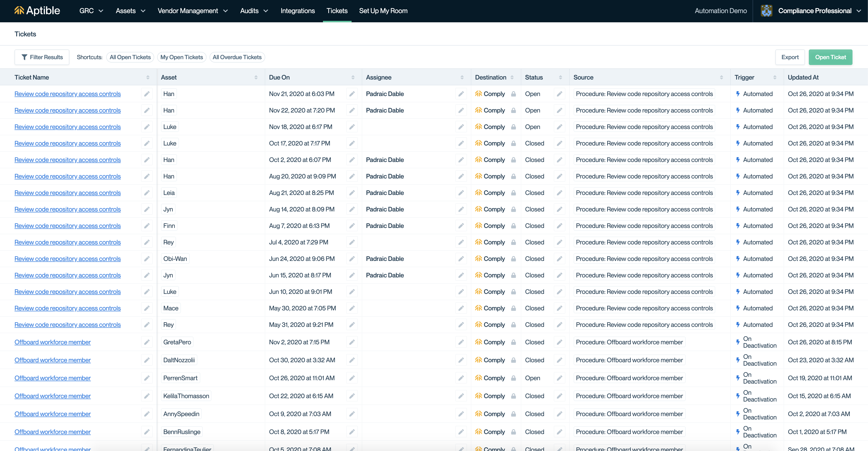Toggle My Open Tickets shortcut filter
This screenshot has width=868, height=451.
pos(182,57)
